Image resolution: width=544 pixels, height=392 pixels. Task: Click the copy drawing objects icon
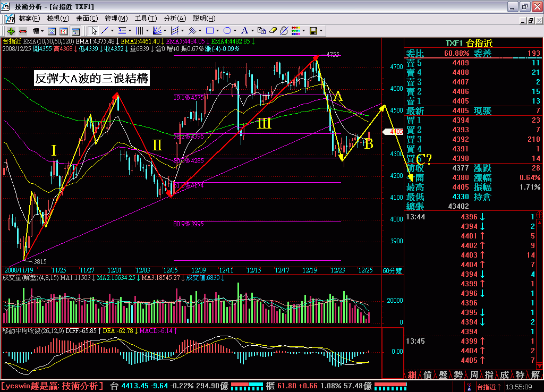[261, 31]
